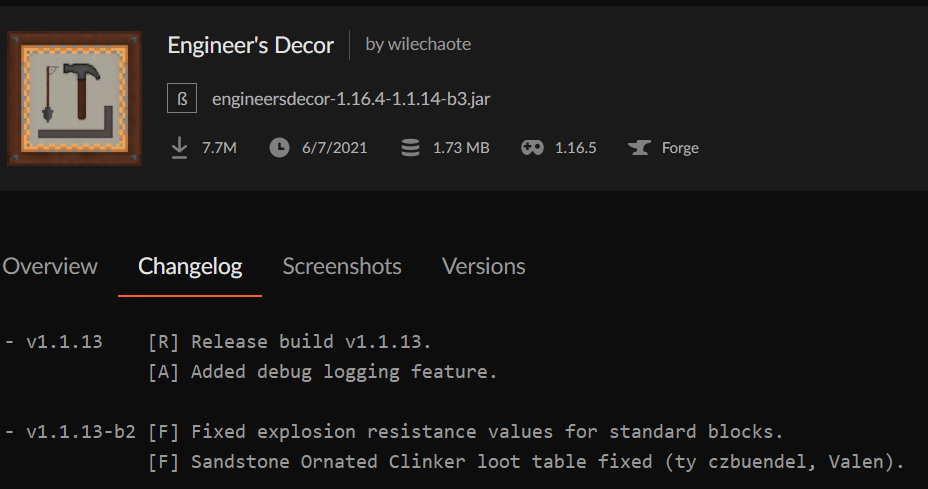This screenshot has width=928, height=489.
Task: Click the clock icon beside the date
Action: [x=280, y=148]
